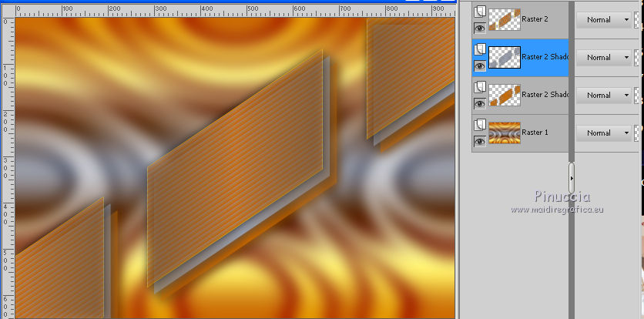Click the layer type icon of Raster 1
This screenshot has height=319, width=644.
[x=480, y=126]
